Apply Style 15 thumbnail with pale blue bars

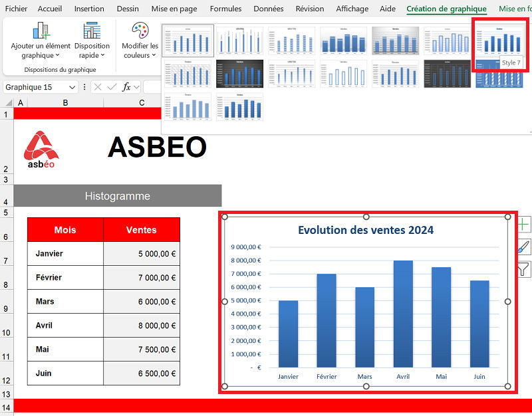coord(188,106)
